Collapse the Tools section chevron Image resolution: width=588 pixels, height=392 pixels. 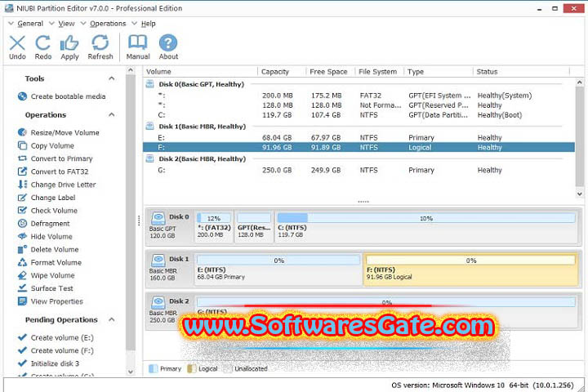point(111,78)
